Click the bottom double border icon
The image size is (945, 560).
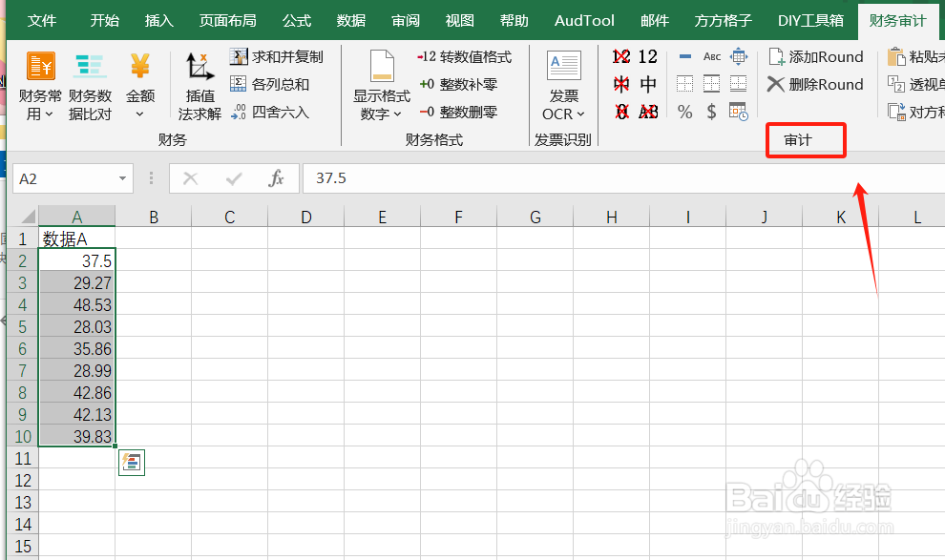click(x=738, y=84)
